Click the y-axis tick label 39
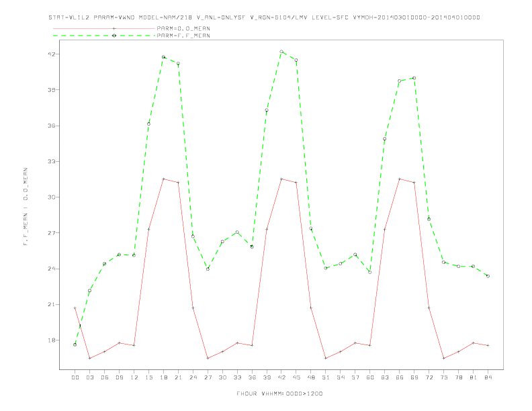Viewport: 532px width, 411px height. [x=52, y=90]
